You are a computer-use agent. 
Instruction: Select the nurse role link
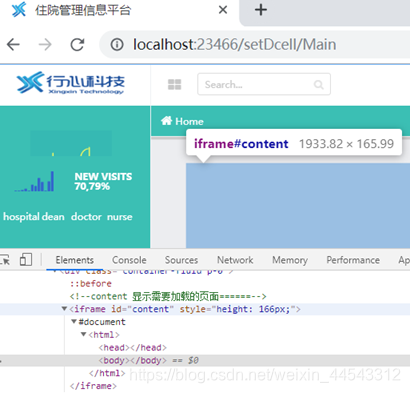click(120, 217)
